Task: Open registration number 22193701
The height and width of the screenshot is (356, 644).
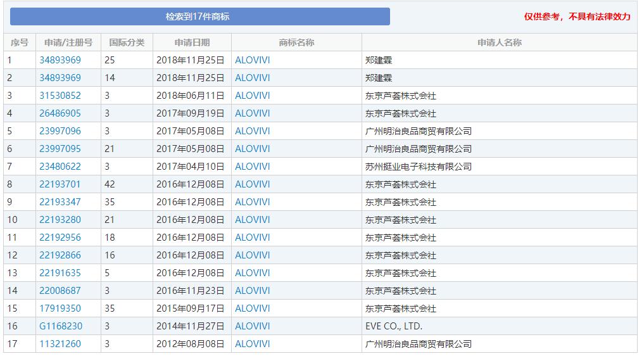Action: [60, 184]
